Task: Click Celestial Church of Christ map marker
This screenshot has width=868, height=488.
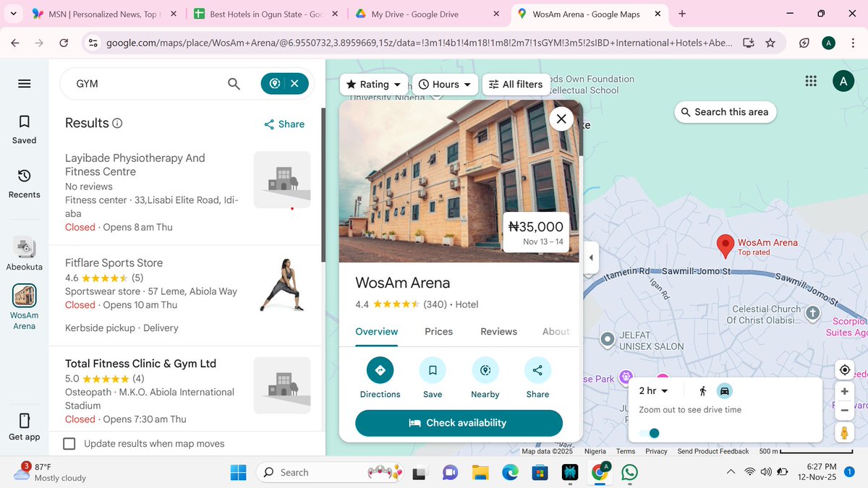Action: click(x=812, y=313)
